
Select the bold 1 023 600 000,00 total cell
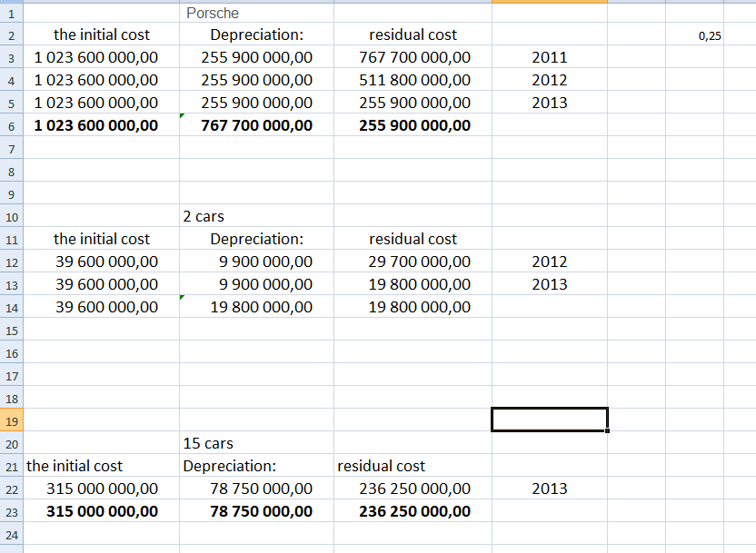coord(95,125)
